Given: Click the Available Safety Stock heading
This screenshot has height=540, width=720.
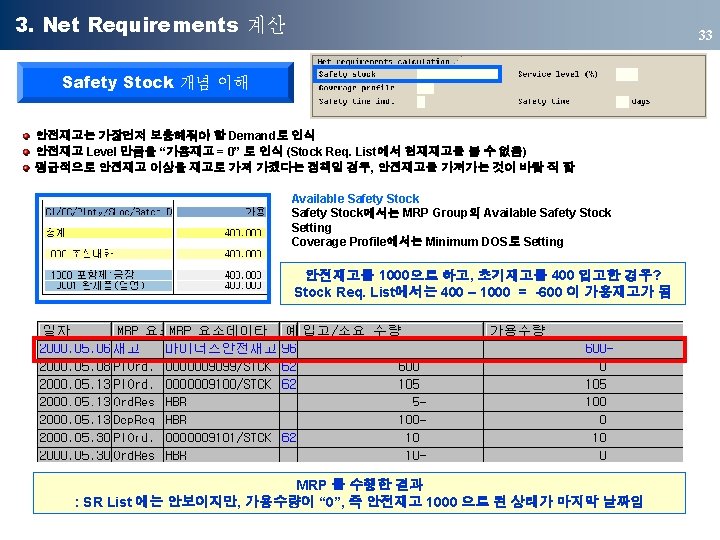Looking at the screenshot, I should [x=355, y=198].
